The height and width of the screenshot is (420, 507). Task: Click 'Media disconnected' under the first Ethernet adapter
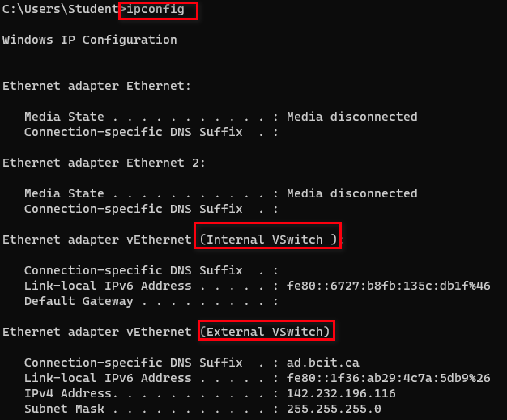click(351, 117)
